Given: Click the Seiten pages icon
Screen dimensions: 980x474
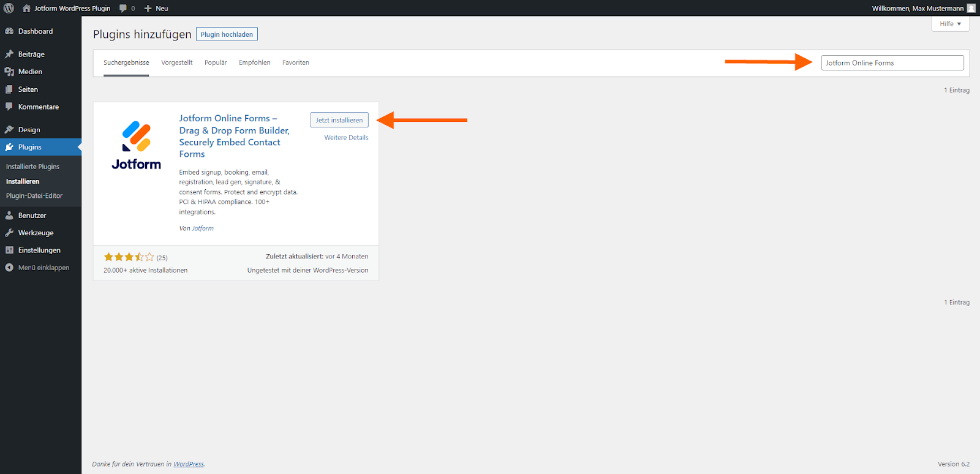Looking at the screenshot, I should point(9,89).
